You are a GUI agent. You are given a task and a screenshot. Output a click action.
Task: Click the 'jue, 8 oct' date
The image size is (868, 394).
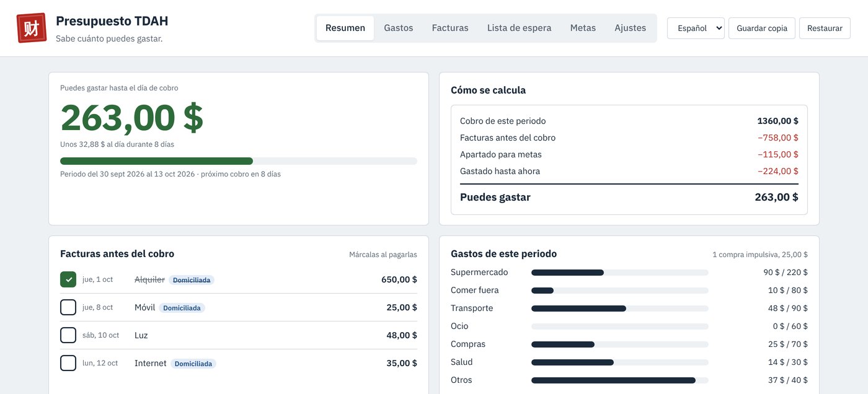(x=98, y=307)
